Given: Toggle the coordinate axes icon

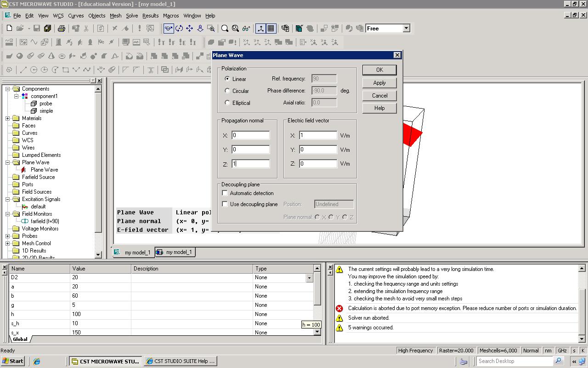Looking at the screenshot, I should [260, 29].
